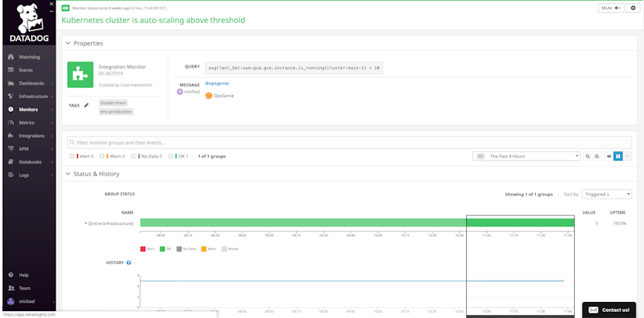The width and height of the screenshot is (644, 318).
Task: Click Logs icon in sidebar
Action: click(x=11, y=175)
